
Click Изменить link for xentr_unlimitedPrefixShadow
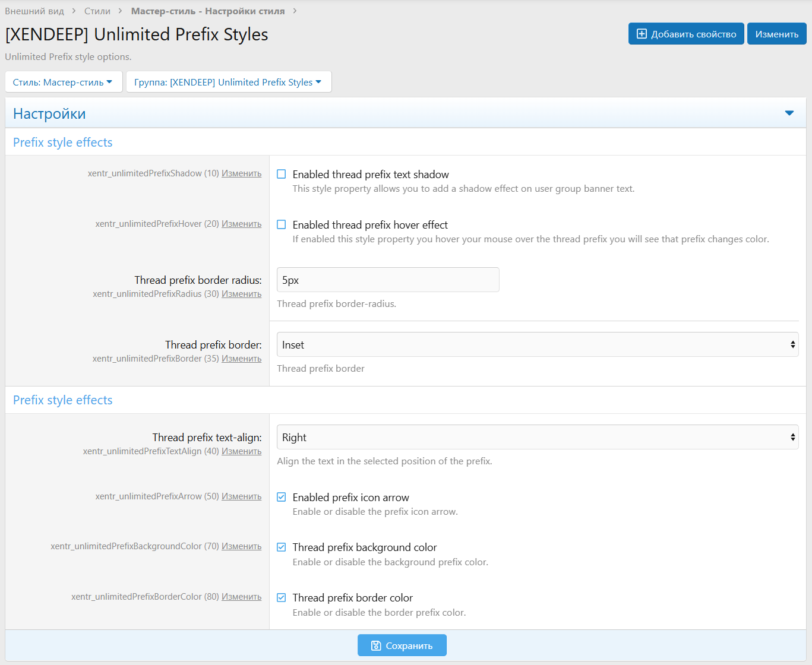(242, 173)
